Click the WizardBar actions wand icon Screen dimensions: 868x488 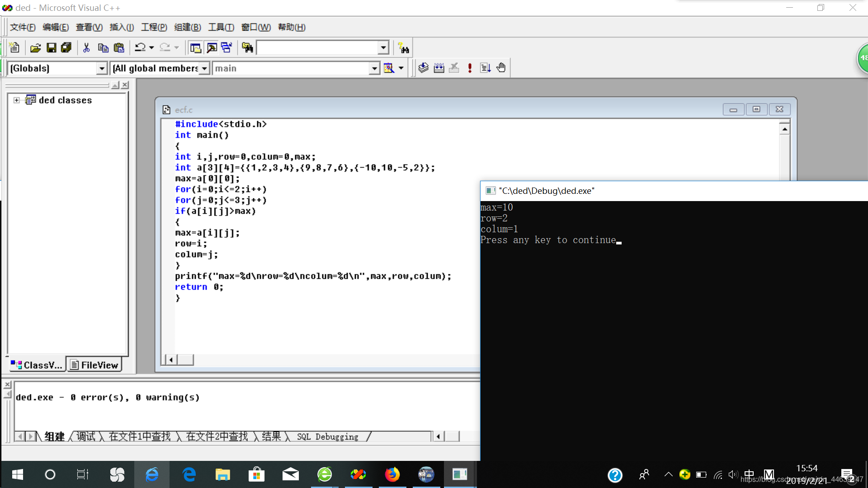(x=389, y=68)
